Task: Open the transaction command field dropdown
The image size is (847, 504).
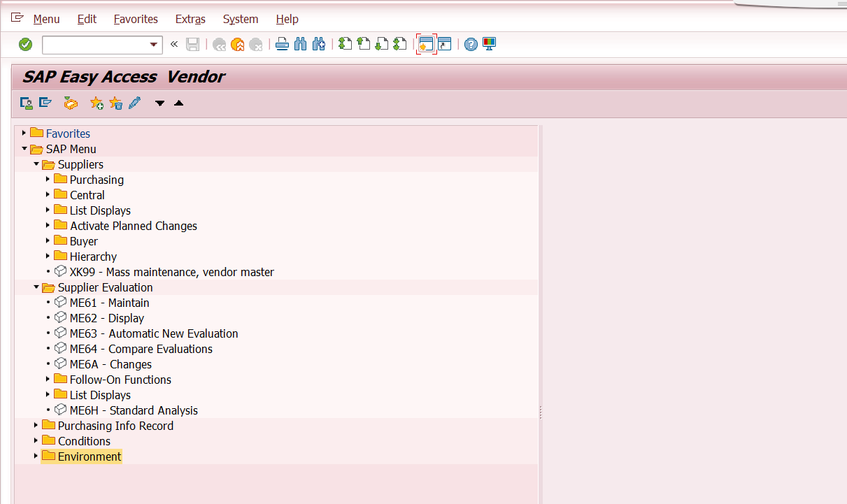Action: pyautogui.click(x=154, y=45)
